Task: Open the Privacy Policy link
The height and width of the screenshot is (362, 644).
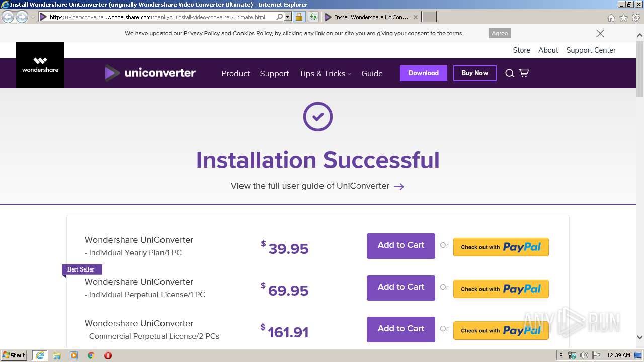Action: click(x=202, y=33)
